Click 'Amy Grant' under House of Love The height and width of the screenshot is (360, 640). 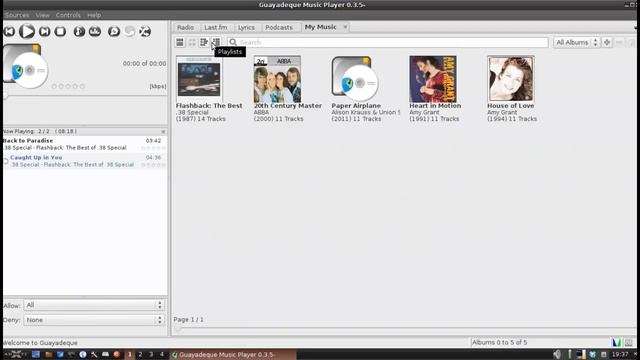(x=502, y=112)
